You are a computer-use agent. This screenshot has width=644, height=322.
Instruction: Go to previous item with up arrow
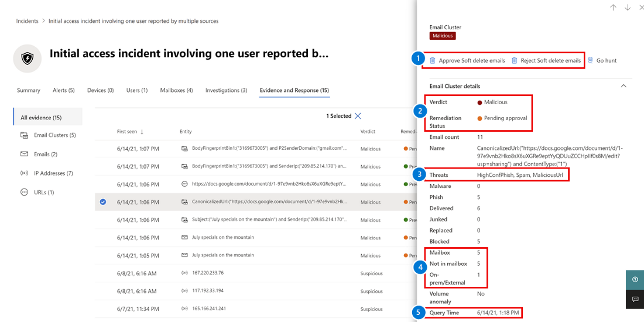coord(613,8)
